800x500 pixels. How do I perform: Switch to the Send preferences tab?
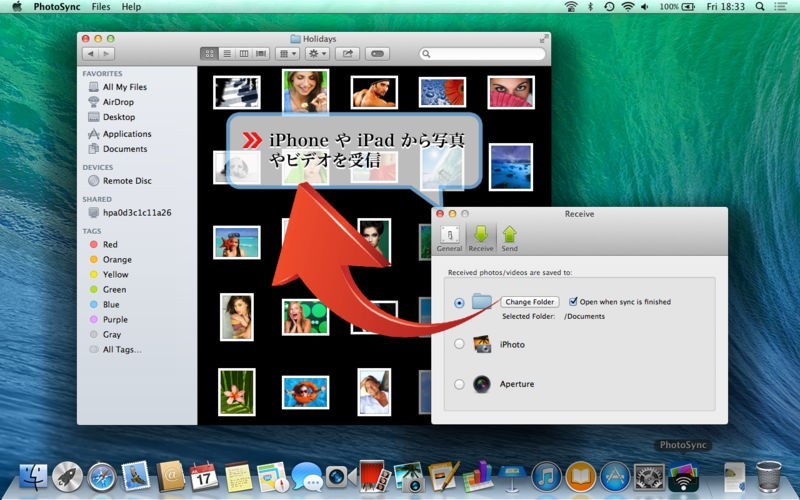click(x=509, y=238)
